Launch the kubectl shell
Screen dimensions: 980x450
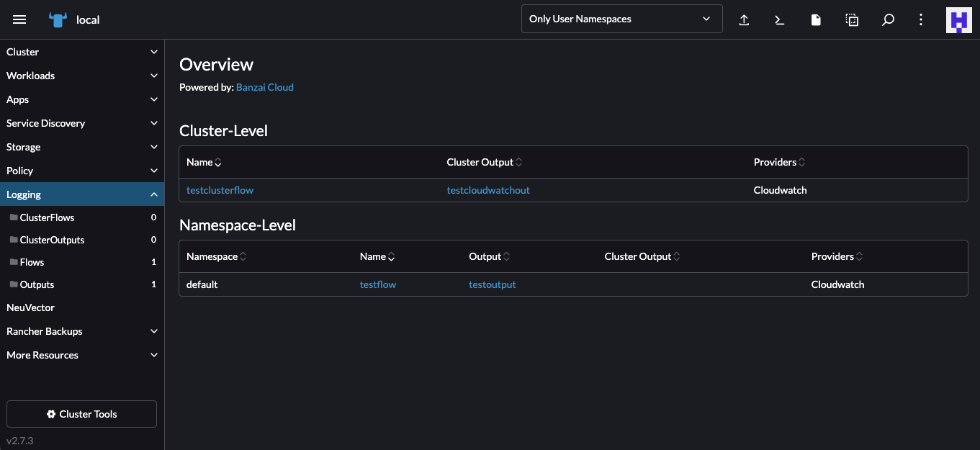click(x=780, y=19)
